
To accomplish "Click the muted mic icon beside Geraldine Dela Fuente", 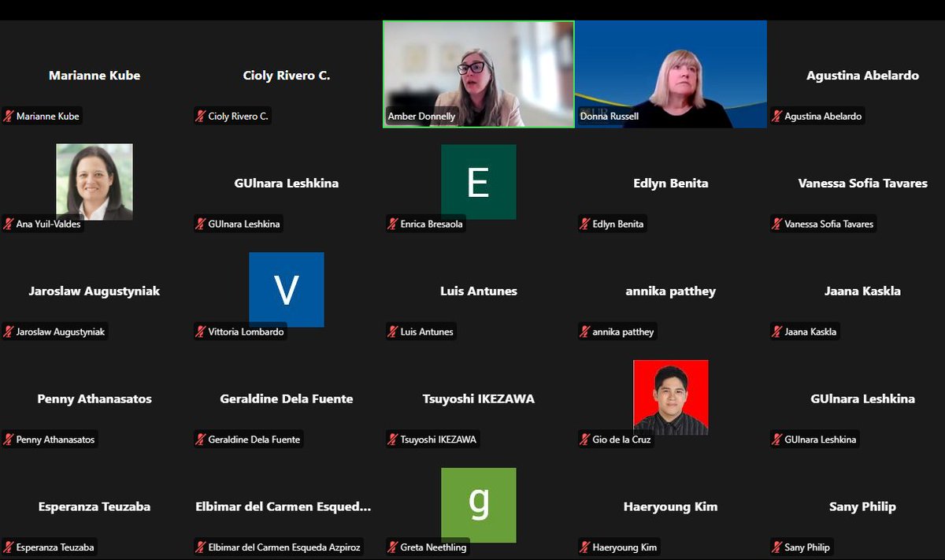I will 201,439.
